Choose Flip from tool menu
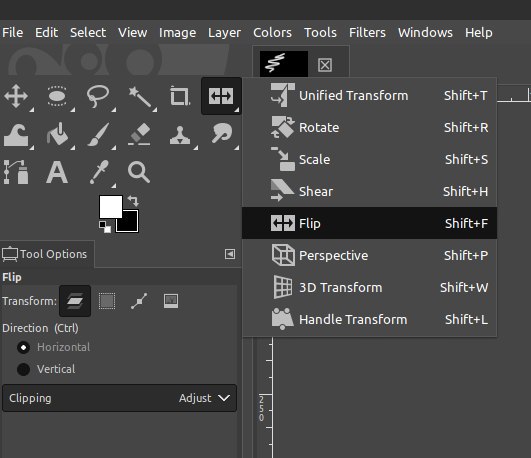 tap(369, 223)
